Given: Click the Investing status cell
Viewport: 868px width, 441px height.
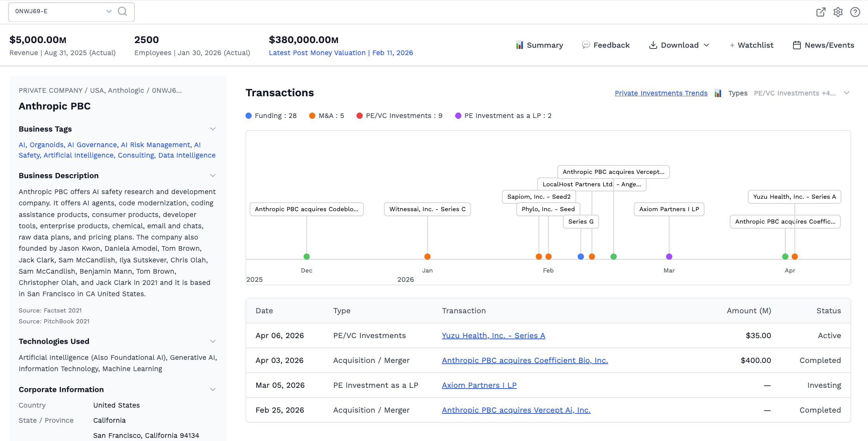Looking at the screenshot, I should pos(824,385).
